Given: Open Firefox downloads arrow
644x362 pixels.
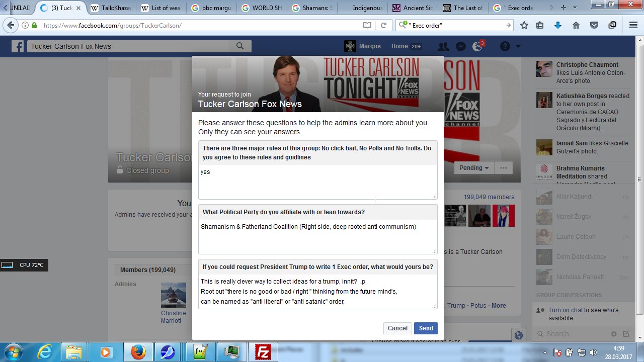Looking at the screenshot, I should tap(557, 25).
